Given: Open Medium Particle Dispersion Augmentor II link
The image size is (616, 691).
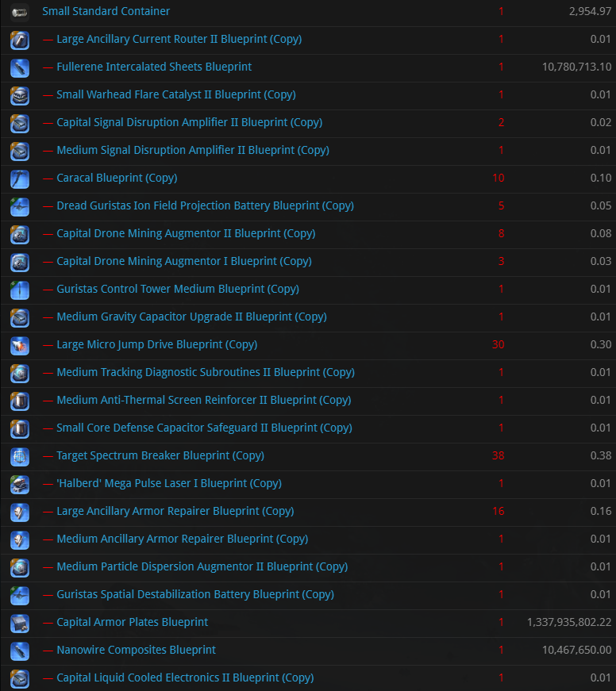Looking at the screenshot, I should pyautogui.click(x=202, y=566).
